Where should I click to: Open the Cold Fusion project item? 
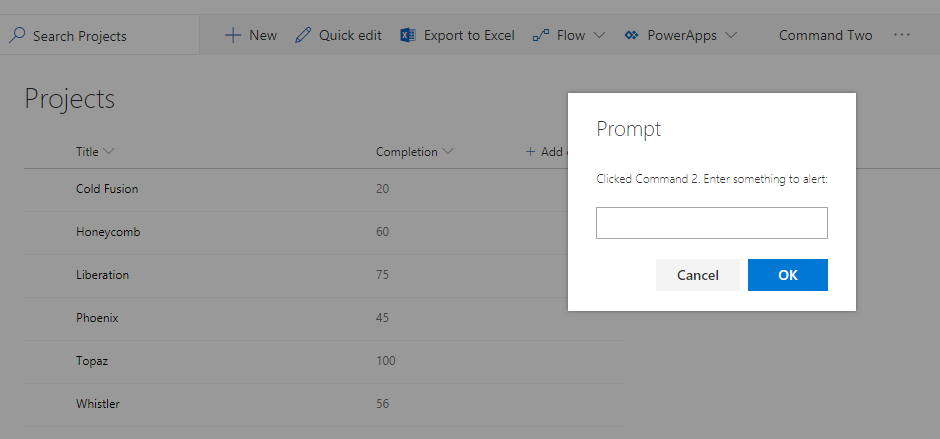[107, 188]
